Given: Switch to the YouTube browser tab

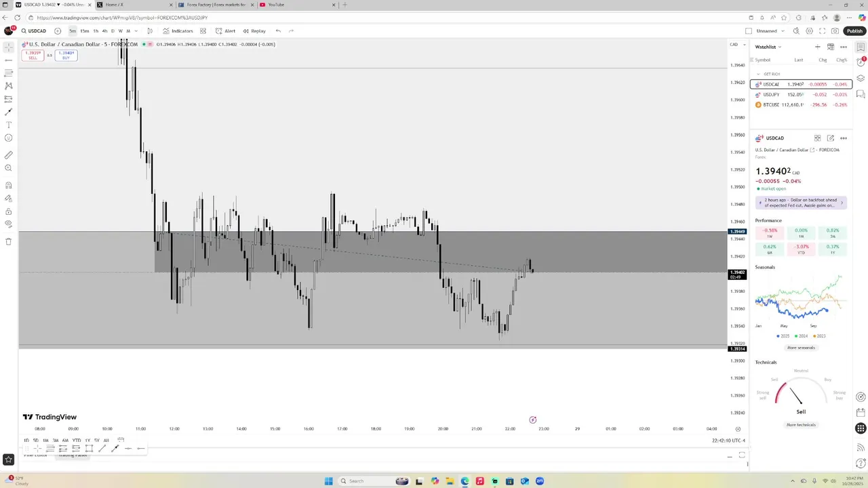Looking at the screenshot, I should (x=297, y=5).
